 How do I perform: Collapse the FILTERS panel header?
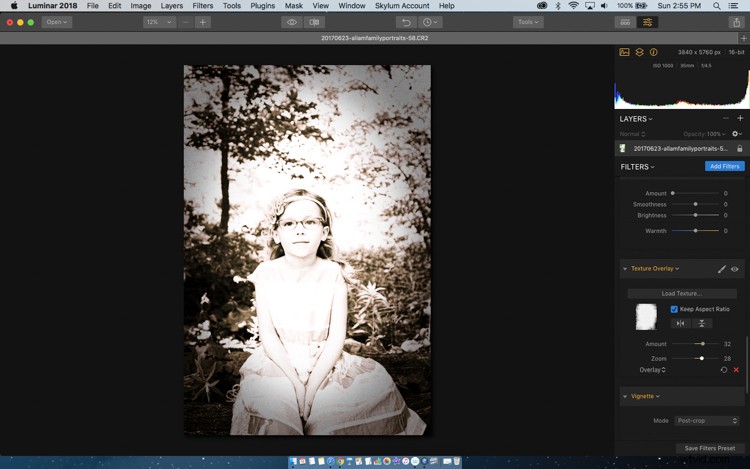(x=637, y=167)
